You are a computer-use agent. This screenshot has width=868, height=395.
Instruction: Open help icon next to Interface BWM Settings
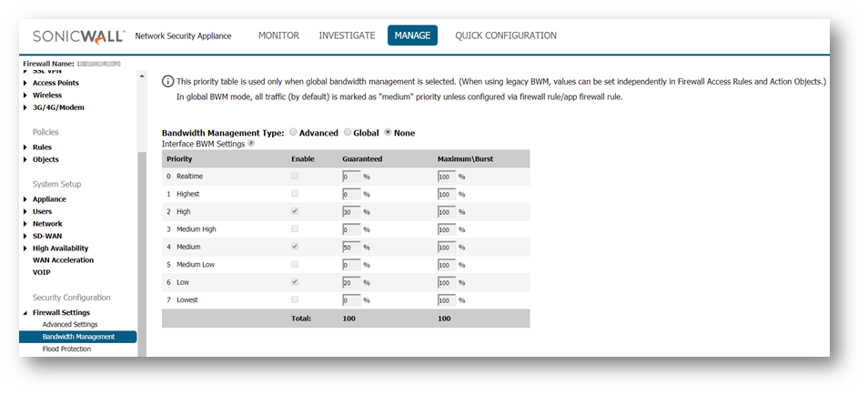point(251,144)
